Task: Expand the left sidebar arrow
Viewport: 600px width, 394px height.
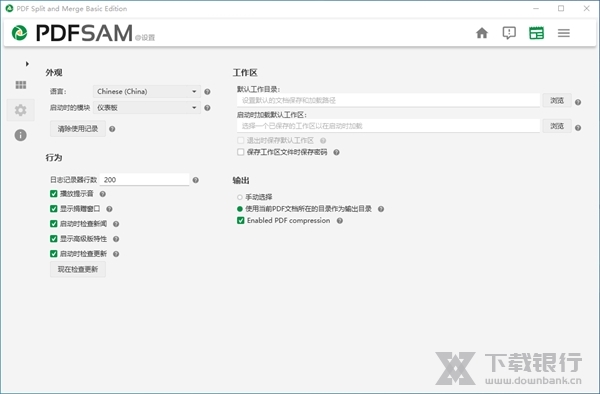Action: (27, 64)
